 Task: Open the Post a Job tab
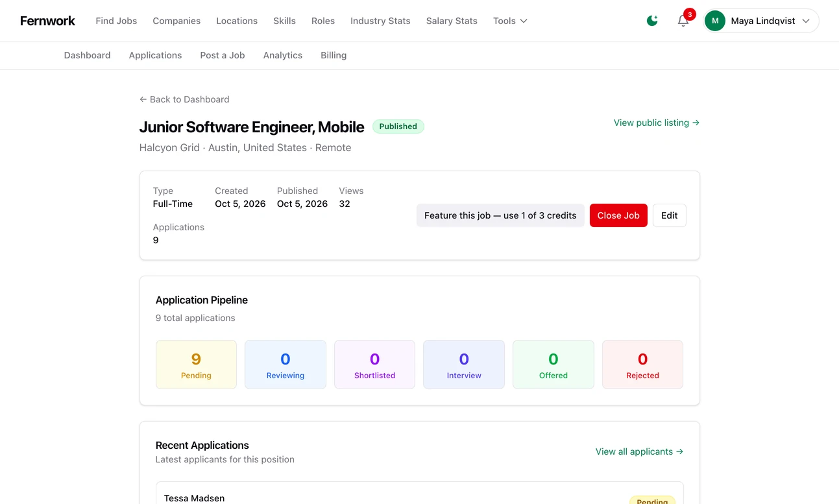click(223, 55)
